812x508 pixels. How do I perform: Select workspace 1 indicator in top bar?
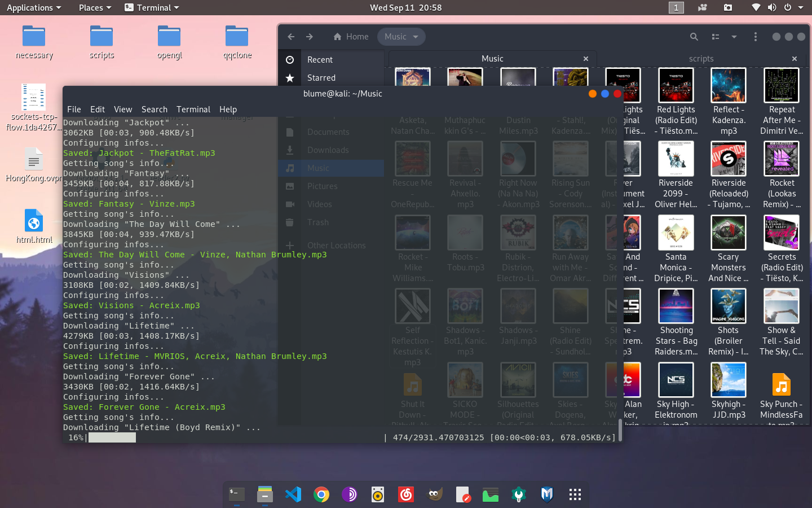pos(676,7)
